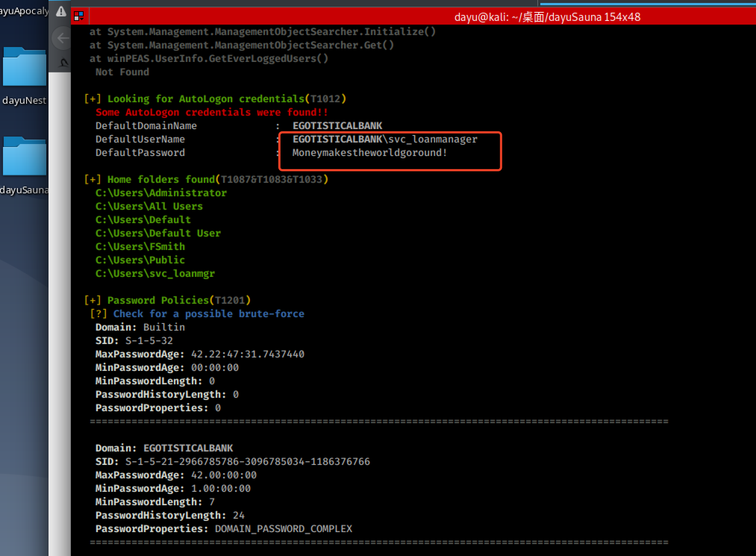
Task: Select the dayuNest folder label
Action: point(24,100)
